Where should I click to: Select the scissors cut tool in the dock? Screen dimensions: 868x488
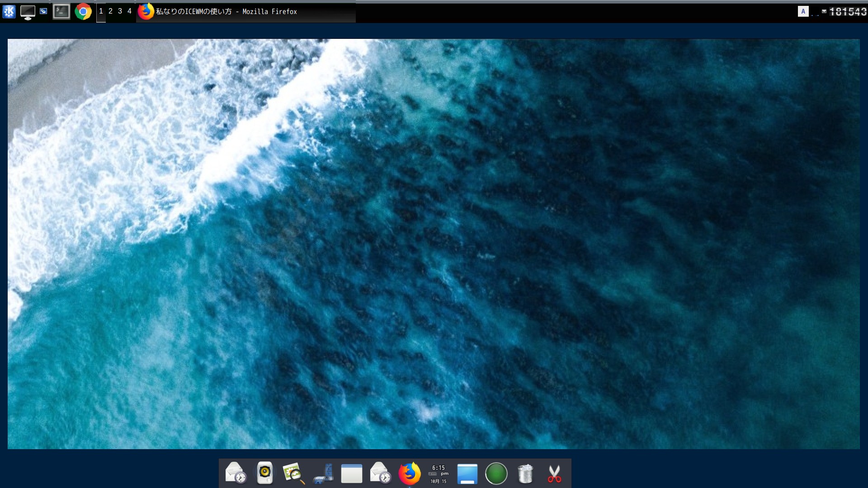click(x=555, y=474)
